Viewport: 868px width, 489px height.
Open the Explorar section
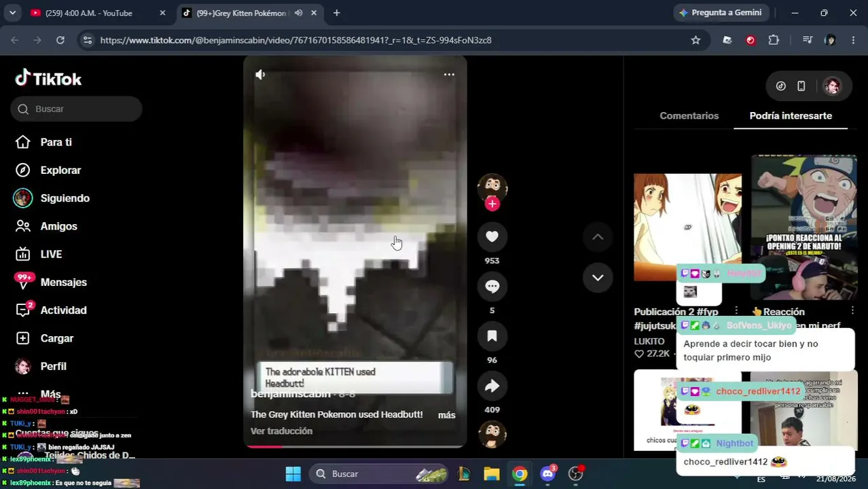click(48, 170)
